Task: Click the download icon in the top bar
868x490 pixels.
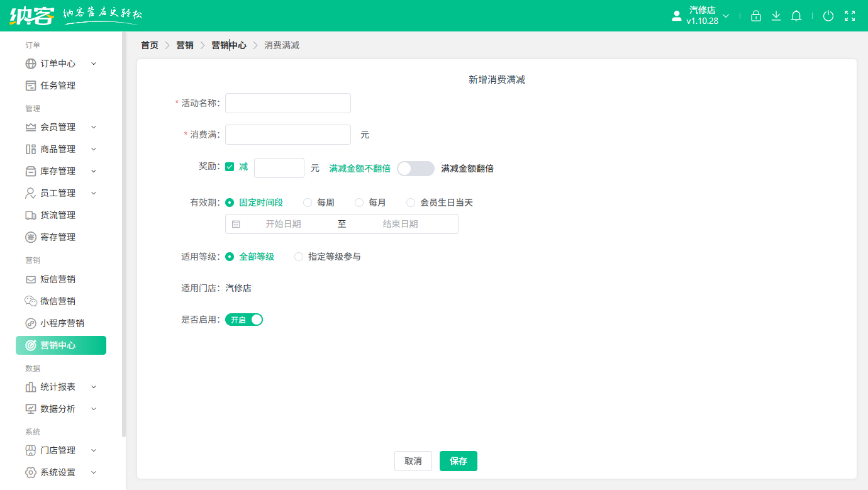Action: coord(776,16)
